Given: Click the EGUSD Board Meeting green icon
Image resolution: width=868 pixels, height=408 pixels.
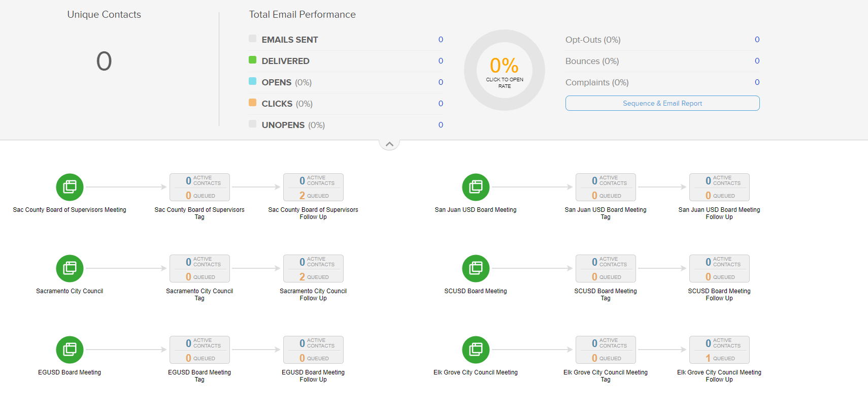Looking at the screenshot, I should coord(70,350).
